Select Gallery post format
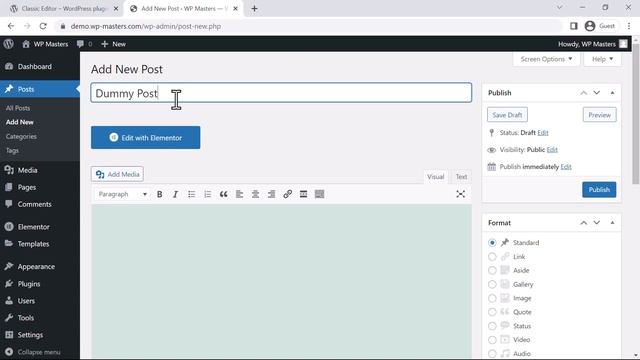This screenshot has height=360, width=640. coord(492,284)
